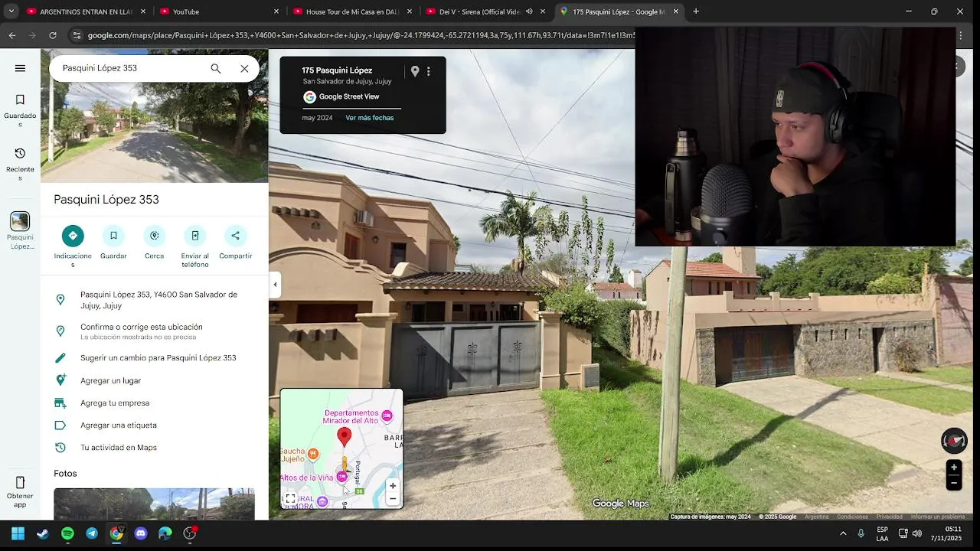Open Recientes history in sidebar
Image resolution: width=980 pixels, height=551 pixels.
tap(20, 164)
